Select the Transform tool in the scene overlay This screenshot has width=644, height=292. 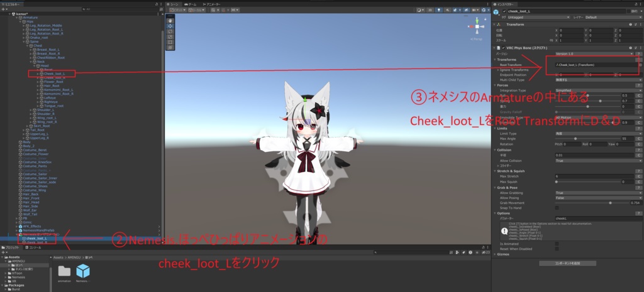(170, 47)
